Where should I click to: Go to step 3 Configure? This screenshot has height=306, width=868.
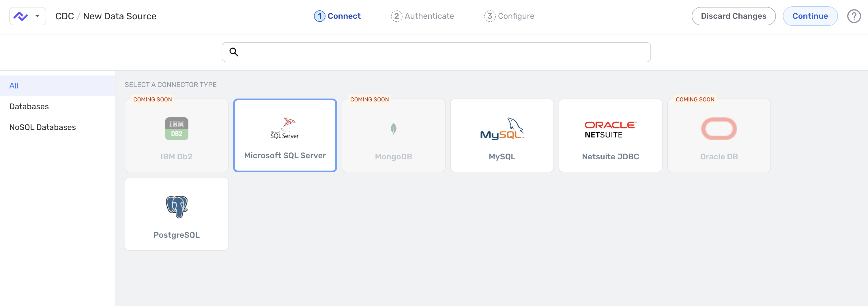509,16
